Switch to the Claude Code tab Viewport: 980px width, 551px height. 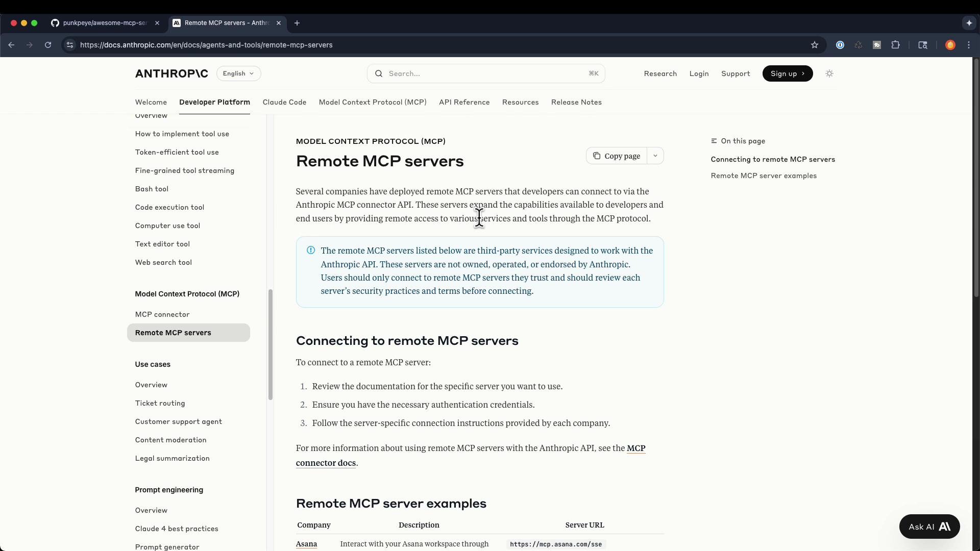coord(284,102)
